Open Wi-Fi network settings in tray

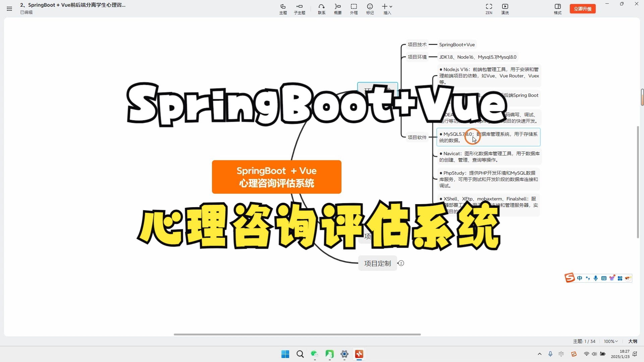tap(586, 354)
